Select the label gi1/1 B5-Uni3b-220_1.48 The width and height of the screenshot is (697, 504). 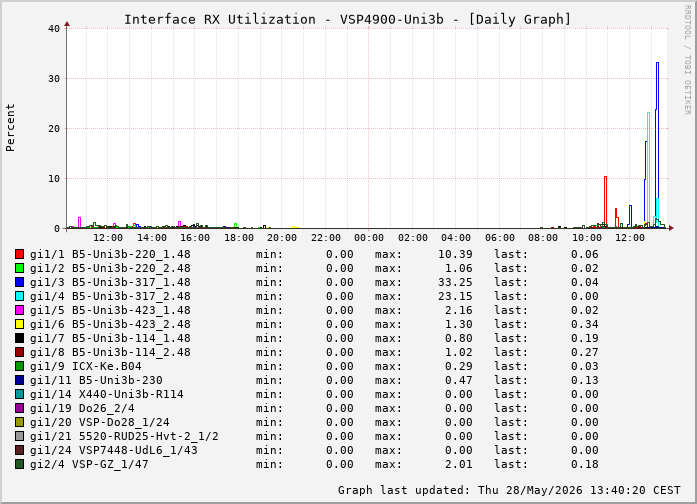point(110,254)
